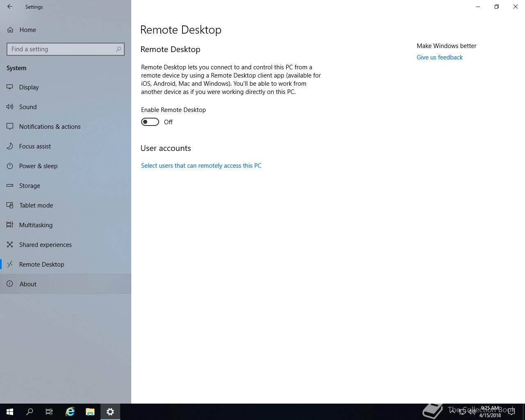This screenshot has height=420, width=525.
Task: Open the network tray icon
Action: [462, 411]
